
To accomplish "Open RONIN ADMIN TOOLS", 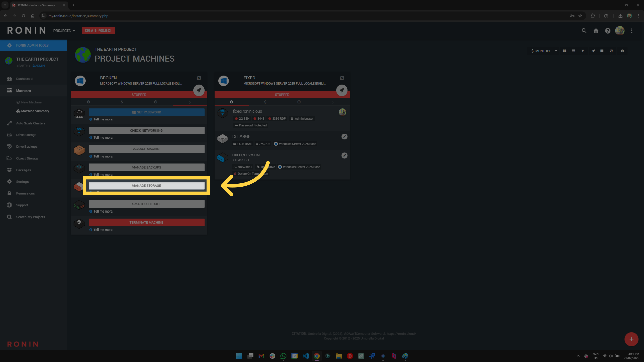I will [x=34, y=45].
